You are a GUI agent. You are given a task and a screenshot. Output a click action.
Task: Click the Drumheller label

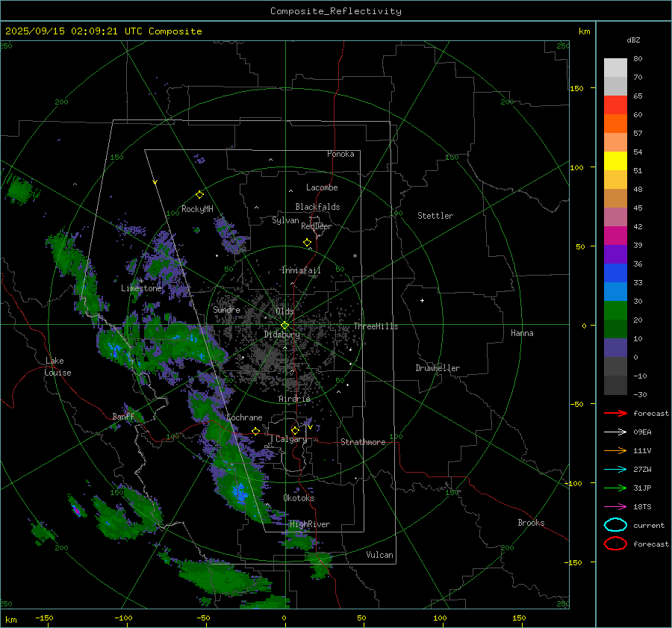click(x=438, y=368)
